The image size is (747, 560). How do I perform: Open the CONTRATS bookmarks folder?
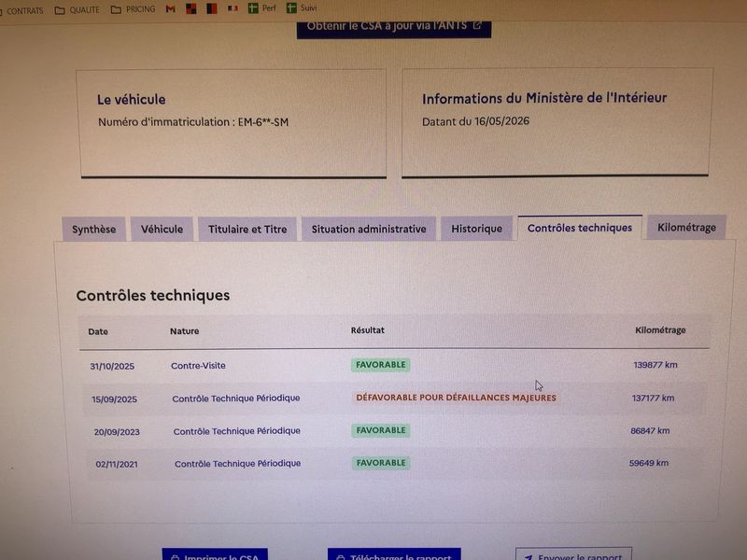pos(21,10)
